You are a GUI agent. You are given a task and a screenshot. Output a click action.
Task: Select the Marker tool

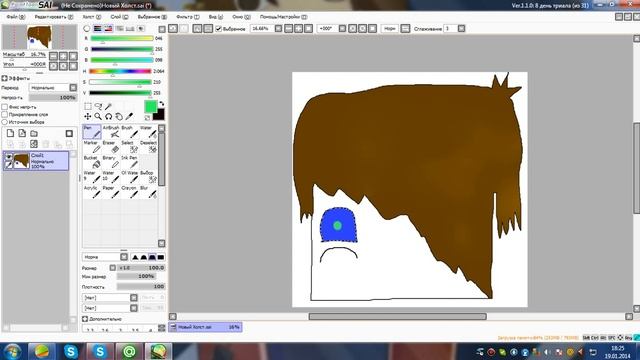pos(92,147)
